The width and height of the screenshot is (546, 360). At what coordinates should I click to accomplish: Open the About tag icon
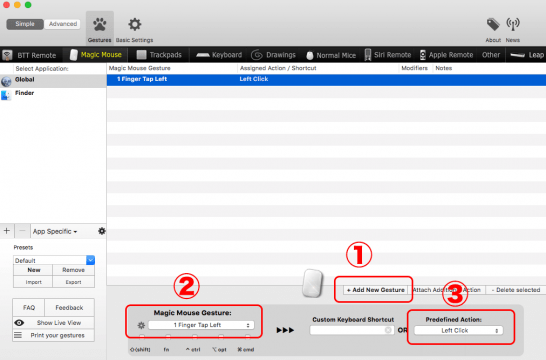(493, 30)
